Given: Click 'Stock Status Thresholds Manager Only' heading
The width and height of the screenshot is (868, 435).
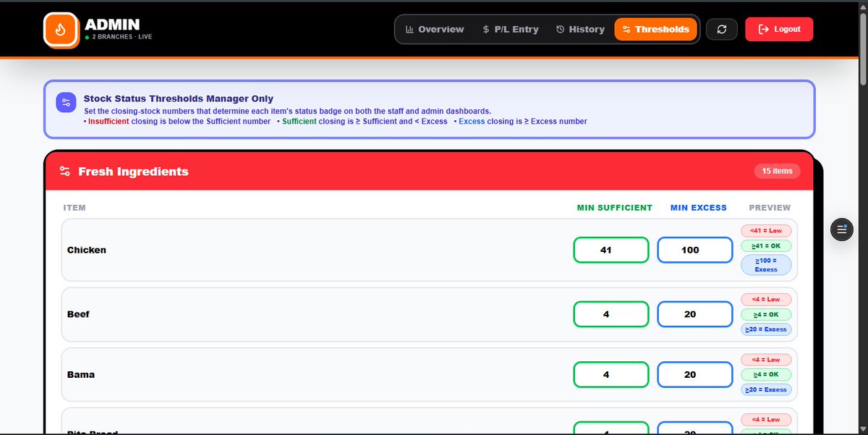Looking at the screenshot, I should tap(179, 98).
